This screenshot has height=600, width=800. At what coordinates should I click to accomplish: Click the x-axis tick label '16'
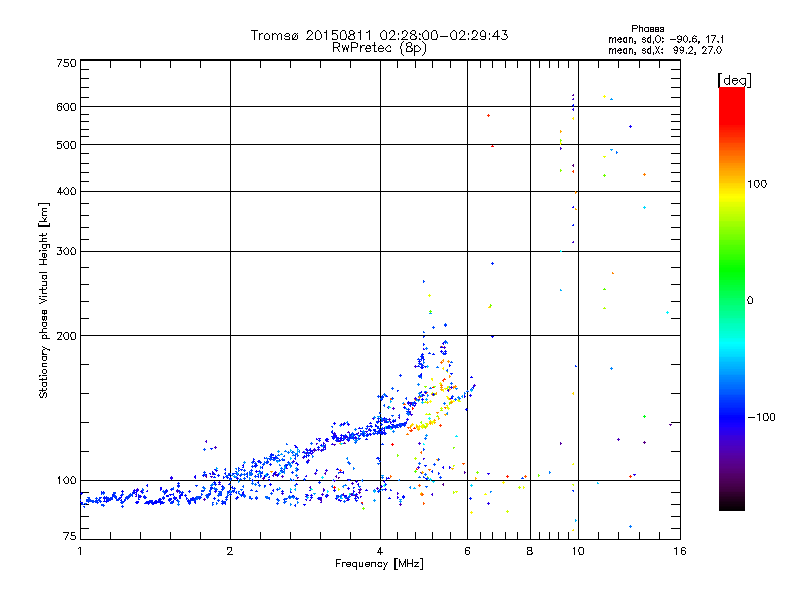(x=680, y=551)
